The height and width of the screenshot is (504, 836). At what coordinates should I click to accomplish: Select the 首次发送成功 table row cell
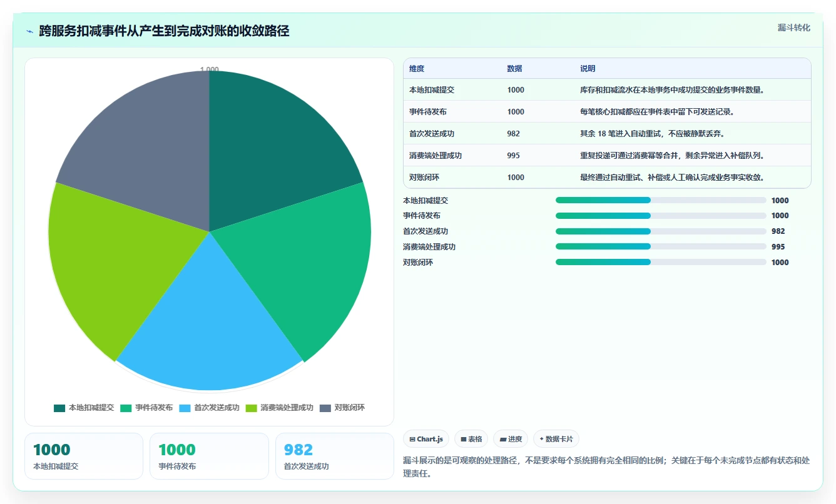(432, 134)
